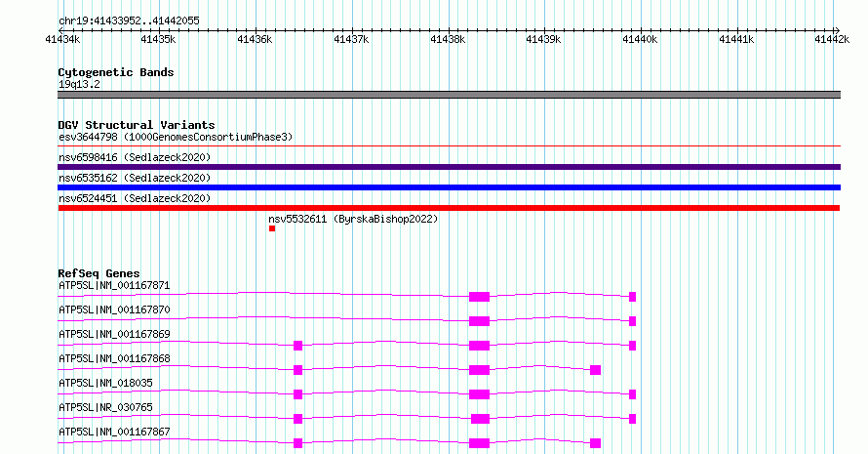Select the leftmost exon of NM_001167868

(297, 370)
